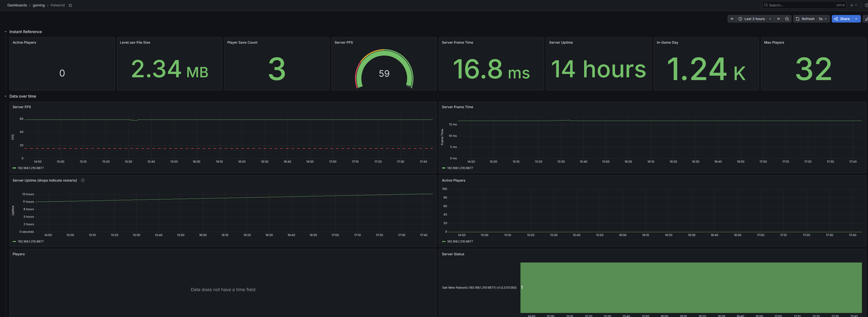Open the plus menu in the top bar
This screenshot has height=317, width=868.
[853, 5]
